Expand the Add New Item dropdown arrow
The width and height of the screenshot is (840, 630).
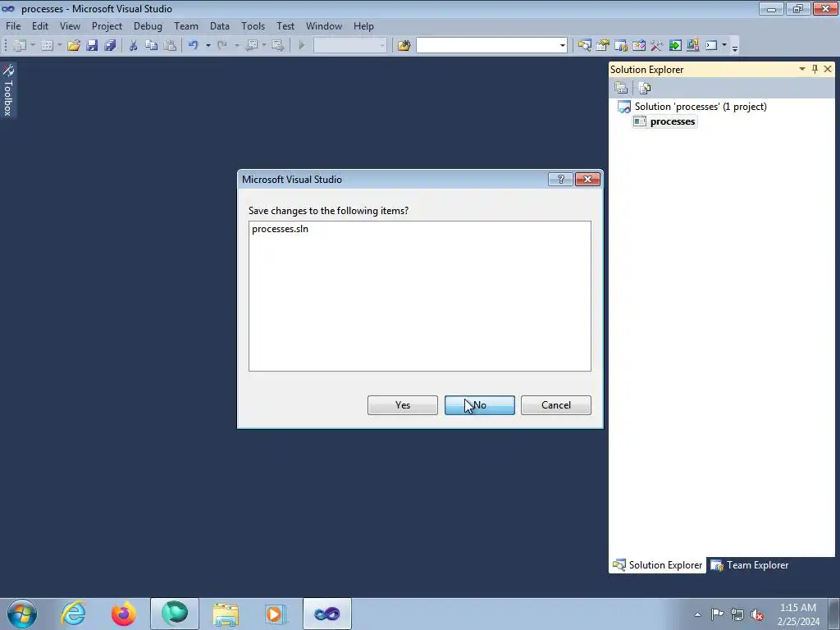pos(59,46)
